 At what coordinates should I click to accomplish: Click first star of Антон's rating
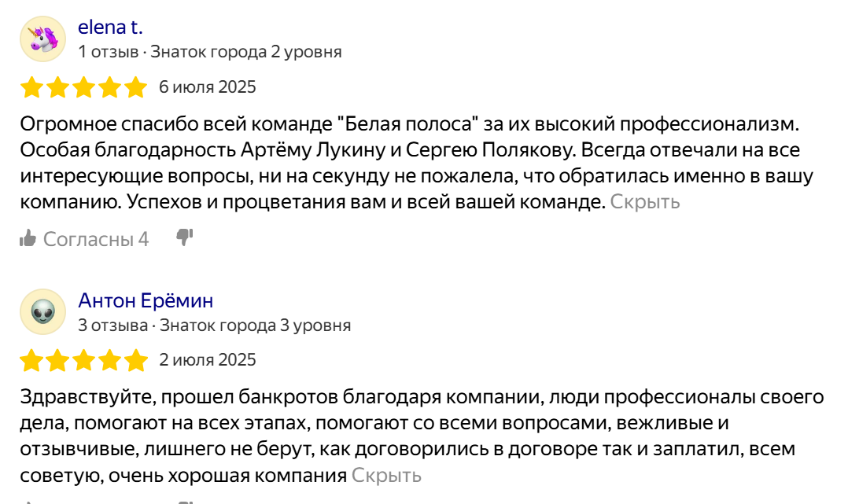pyautogui.click(x=32, y=361)
